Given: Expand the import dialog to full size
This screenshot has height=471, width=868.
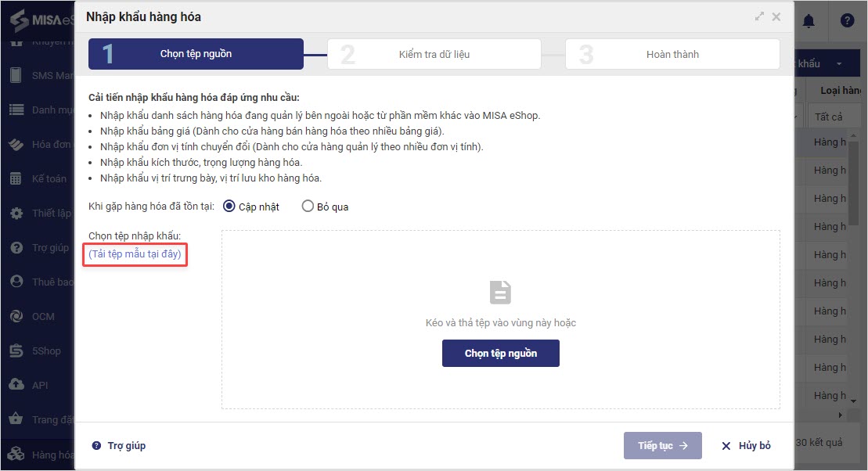Looking at the screenshot, I should point(759,16).
